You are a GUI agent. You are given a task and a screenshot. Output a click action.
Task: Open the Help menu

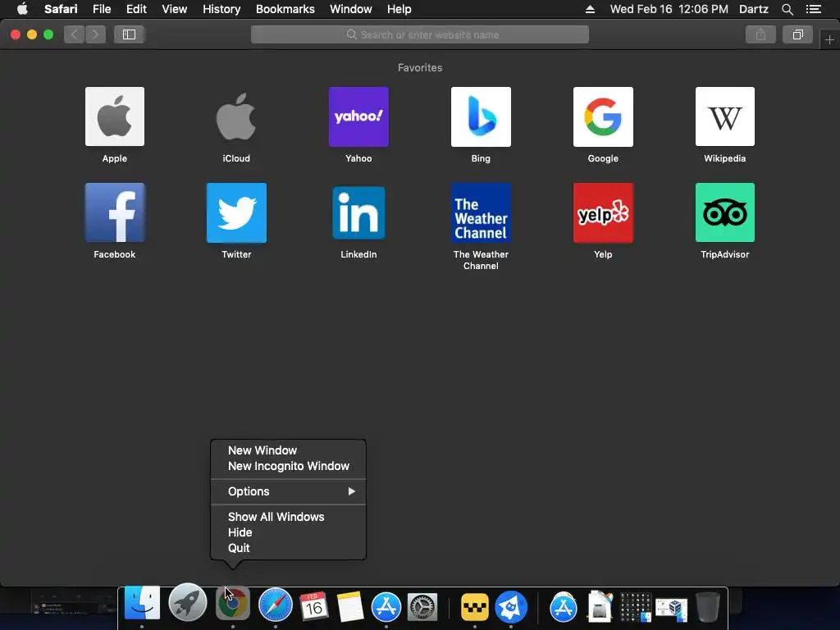(399, 9)
